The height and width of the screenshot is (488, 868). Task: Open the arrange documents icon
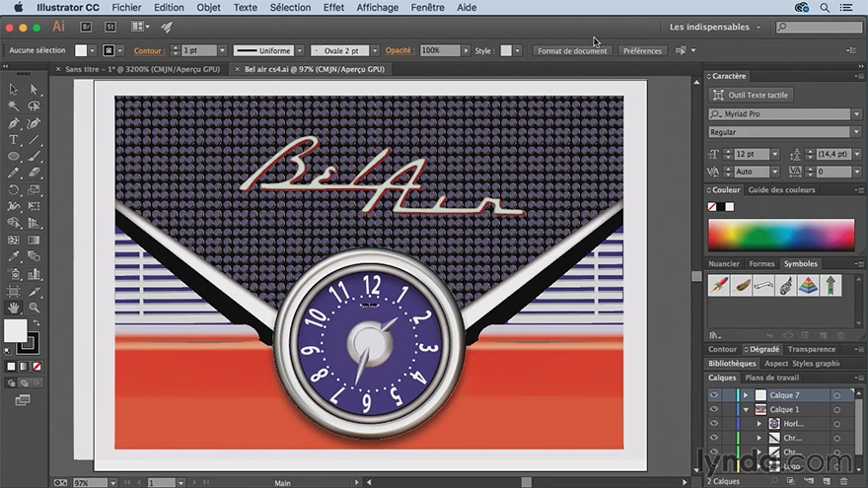point(139,27)
